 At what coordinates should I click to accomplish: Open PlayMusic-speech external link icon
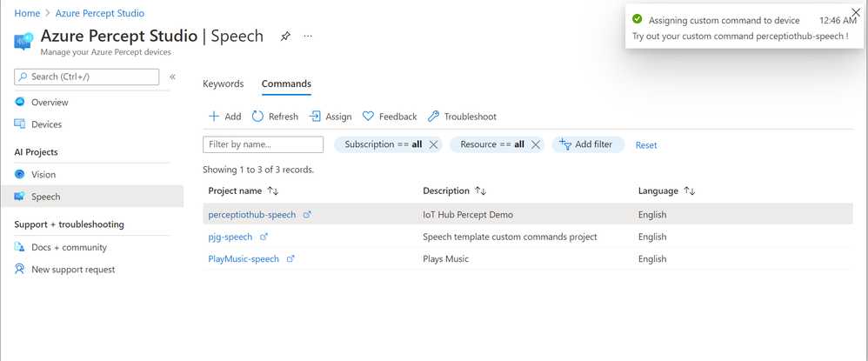(x=290, y=259)
